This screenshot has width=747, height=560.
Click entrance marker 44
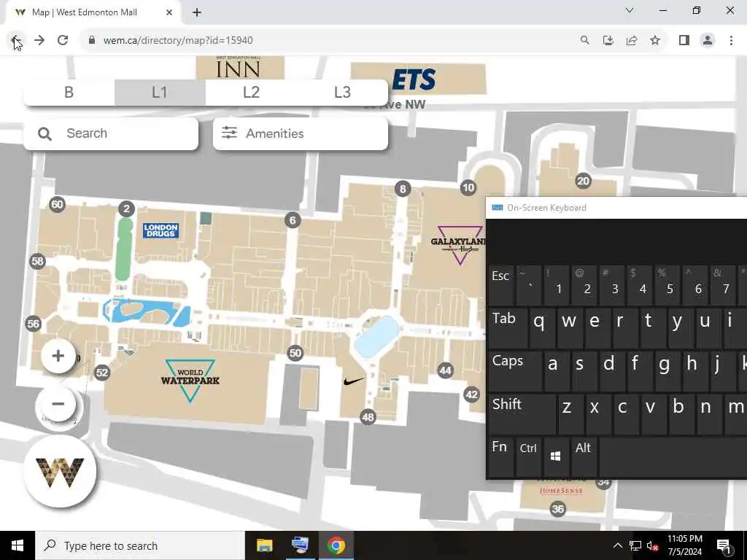pos(446,370)
